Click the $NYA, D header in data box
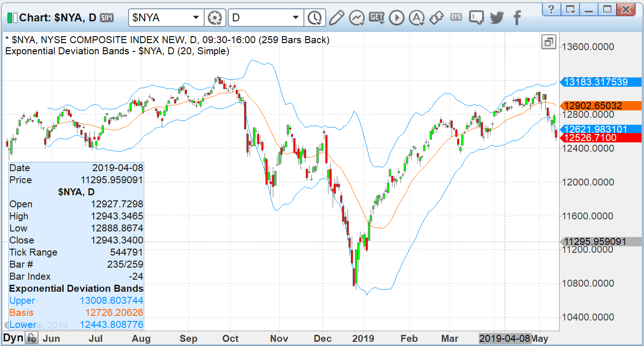 point(76,192)
